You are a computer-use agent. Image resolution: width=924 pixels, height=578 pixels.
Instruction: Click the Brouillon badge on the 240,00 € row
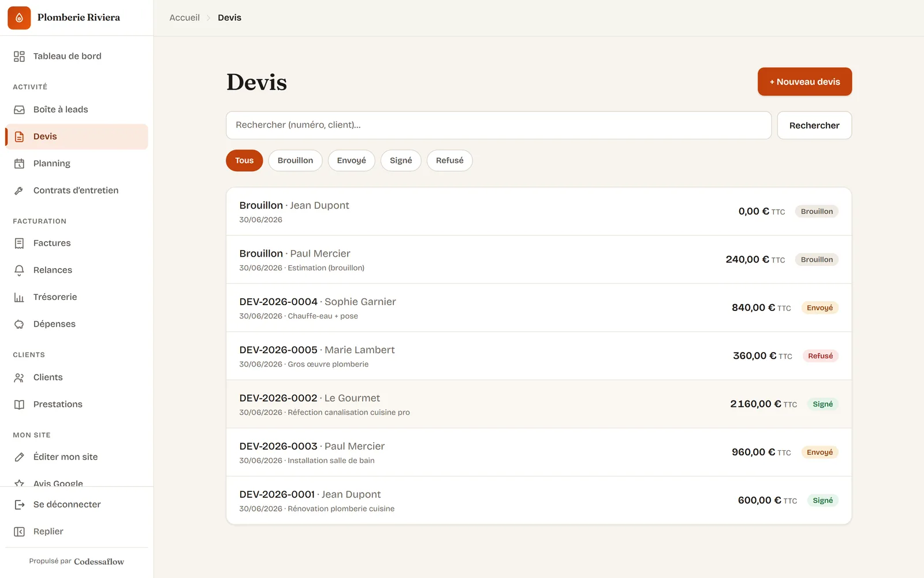[817, 260]
